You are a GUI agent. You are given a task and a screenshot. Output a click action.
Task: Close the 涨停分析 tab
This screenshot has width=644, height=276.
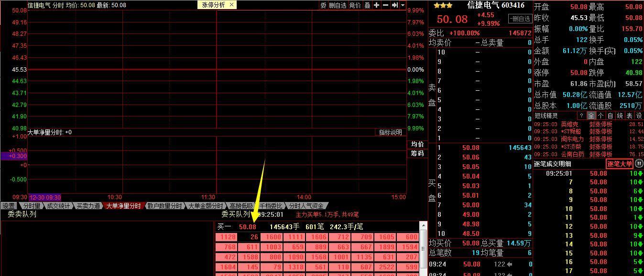pyautogui.click(x=232, y=5)
